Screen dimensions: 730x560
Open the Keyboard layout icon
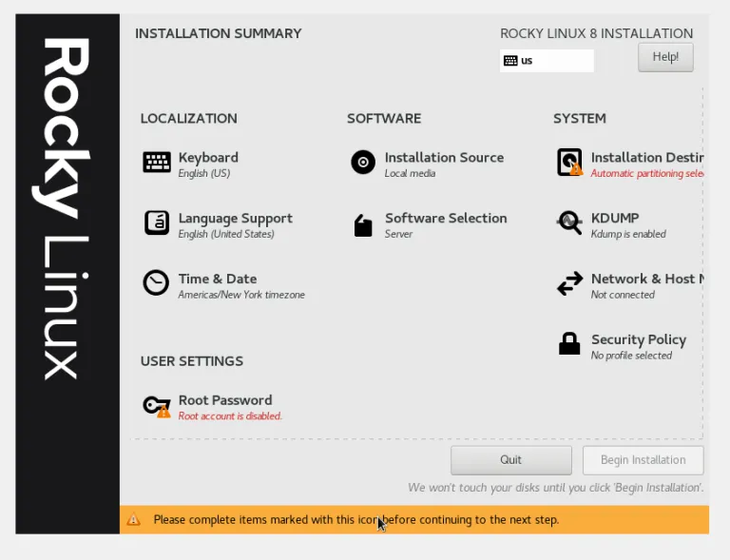pos(157,163)
